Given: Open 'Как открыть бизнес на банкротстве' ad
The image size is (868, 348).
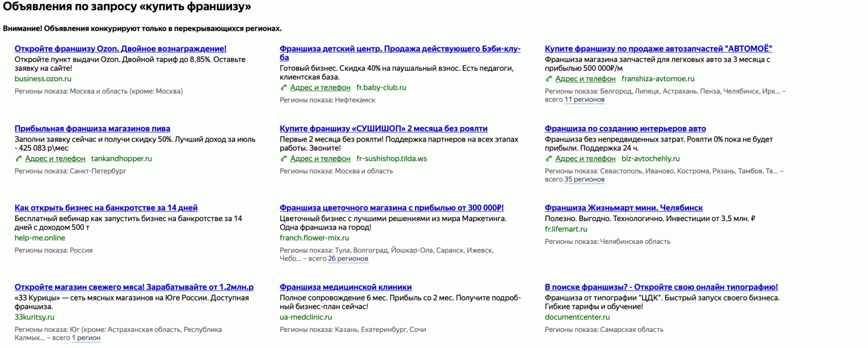Looking at the screenshot, I should tap(106, 208).
